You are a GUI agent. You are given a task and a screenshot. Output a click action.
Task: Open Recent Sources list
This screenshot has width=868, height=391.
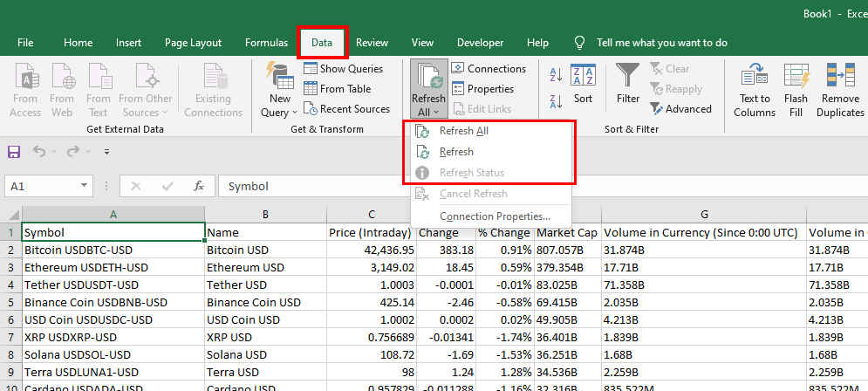[346, 109]
